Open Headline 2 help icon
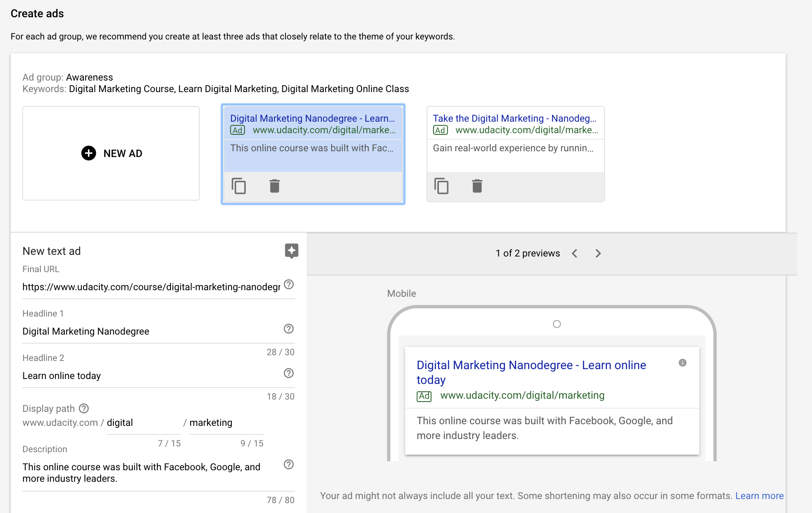 [289, 373]
